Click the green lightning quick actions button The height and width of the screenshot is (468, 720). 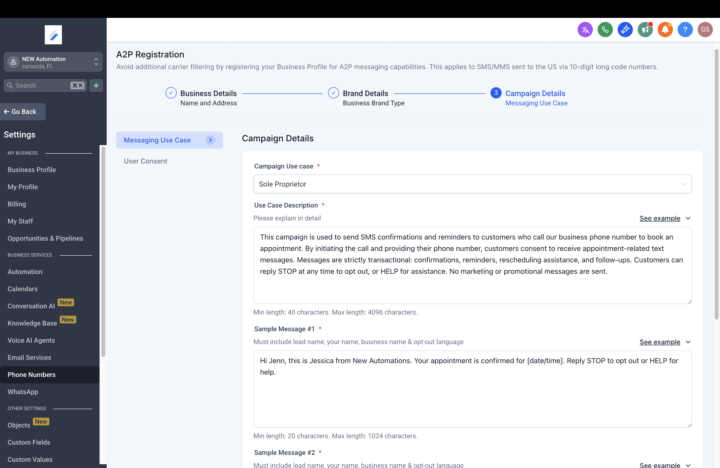pos(96,85)
